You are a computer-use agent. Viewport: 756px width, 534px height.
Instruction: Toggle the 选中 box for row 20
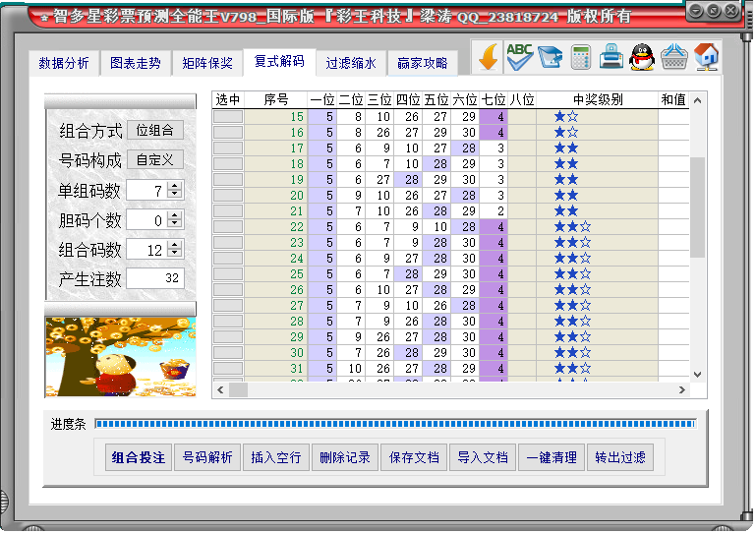tap(228, 196)
